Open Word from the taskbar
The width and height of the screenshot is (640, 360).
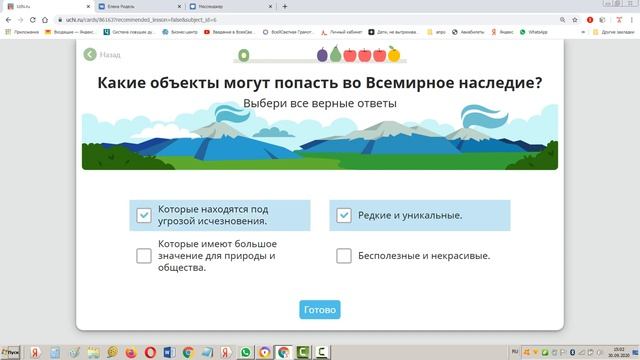169,352
